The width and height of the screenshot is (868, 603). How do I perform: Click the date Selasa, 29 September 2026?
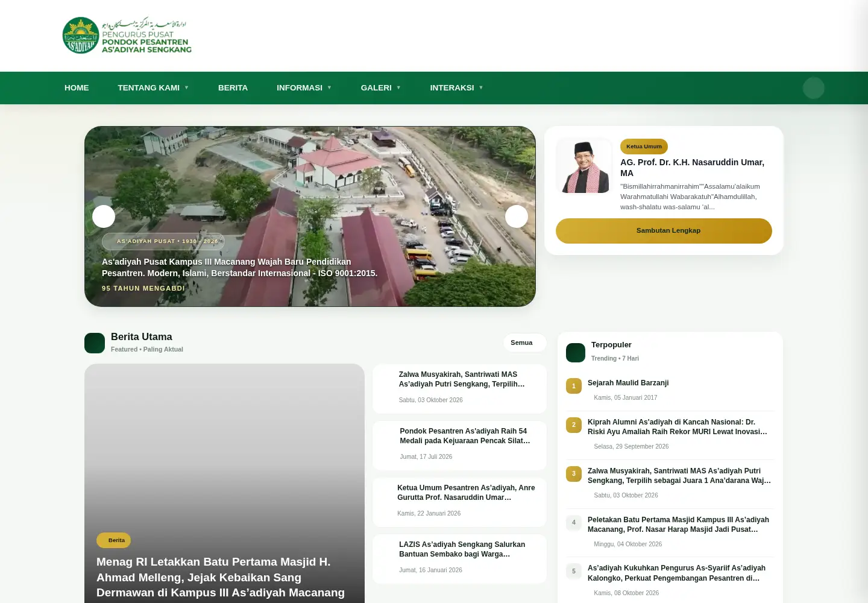click(631, 446)
